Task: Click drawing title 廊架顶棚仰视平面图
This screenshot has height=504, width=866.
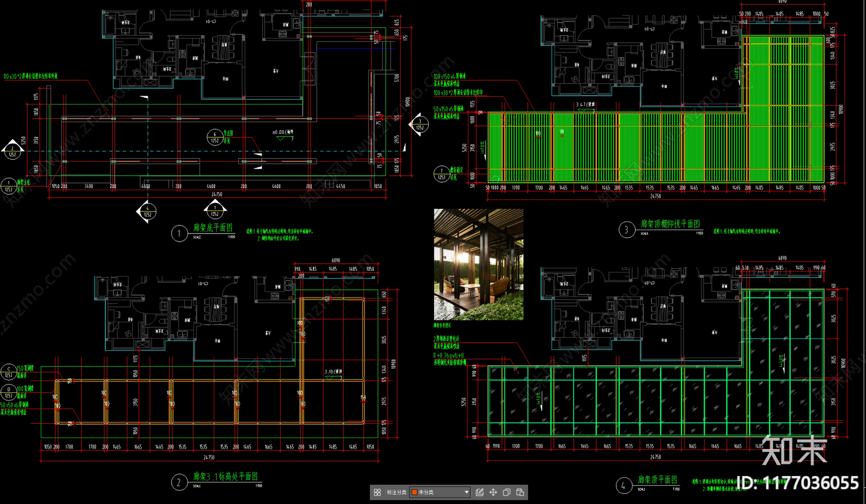Action: [x=670, y=224]
